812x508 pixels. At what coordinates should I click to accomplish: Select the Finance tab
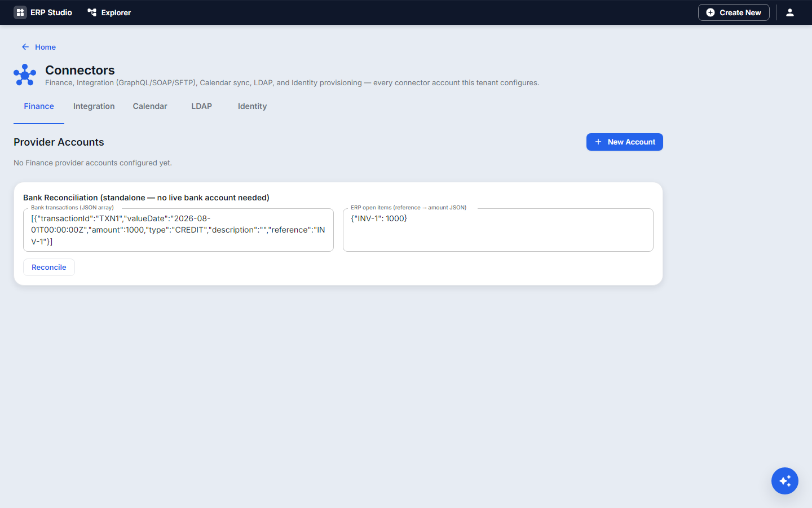pos(39,106)
